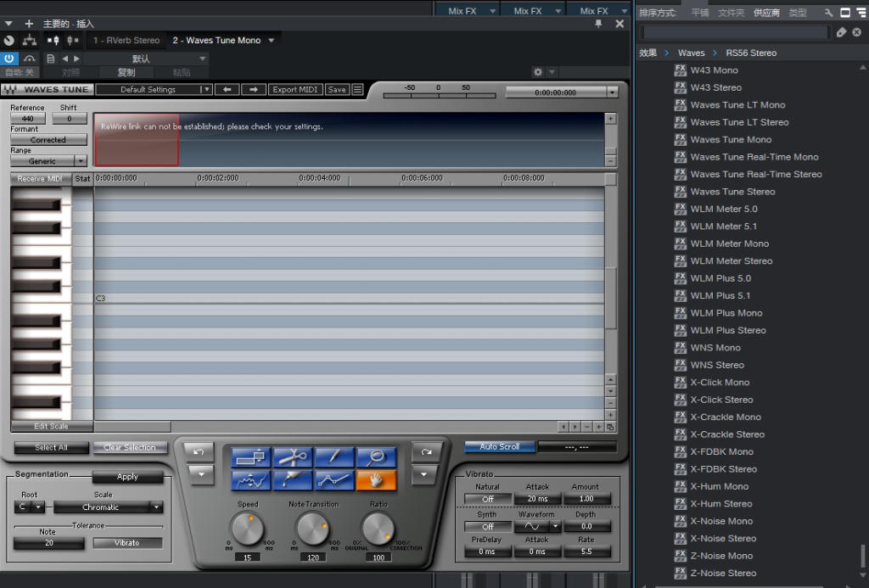The image size is (869, 588).
Task: Select the Curve pitch tool
Action: tap(250, 480)
